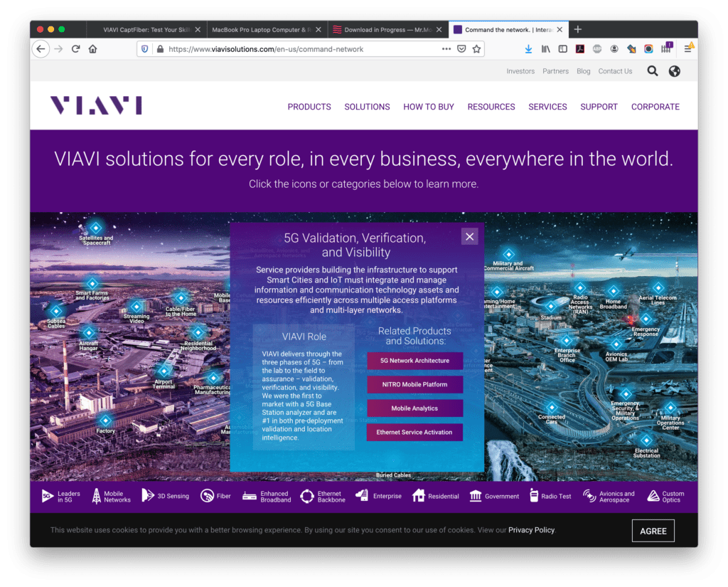Close the 5G Validation popup
The image size is (728, 587).
(x=469, y=236)
